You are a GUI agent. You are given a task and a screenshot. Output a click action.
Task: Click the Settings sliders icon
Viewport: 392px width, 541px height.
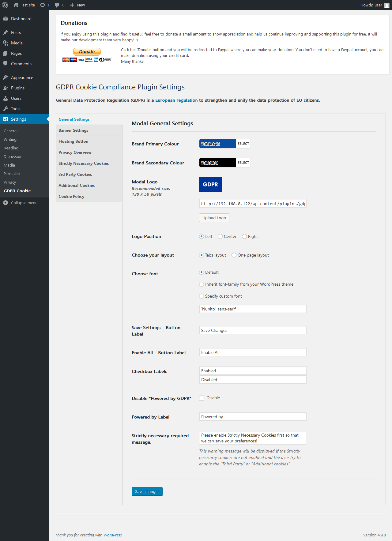6,119
